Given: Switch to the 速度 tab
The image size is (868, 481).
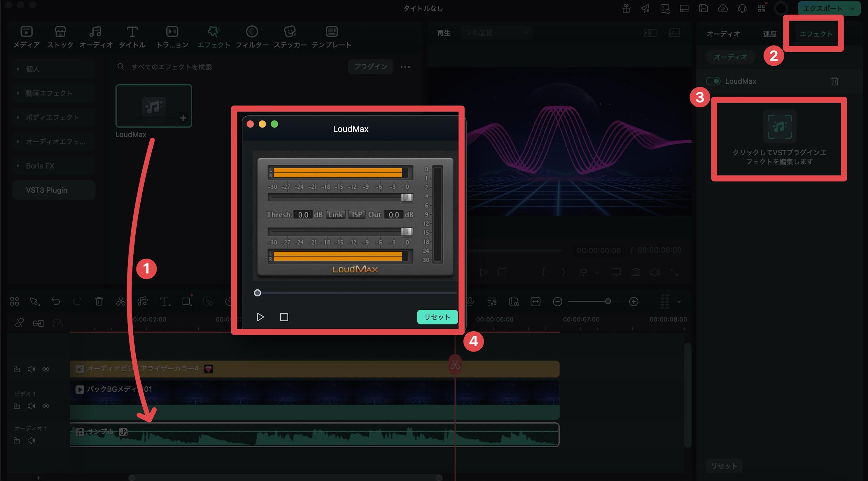Looking at the screenshot, I should (769, 34).
